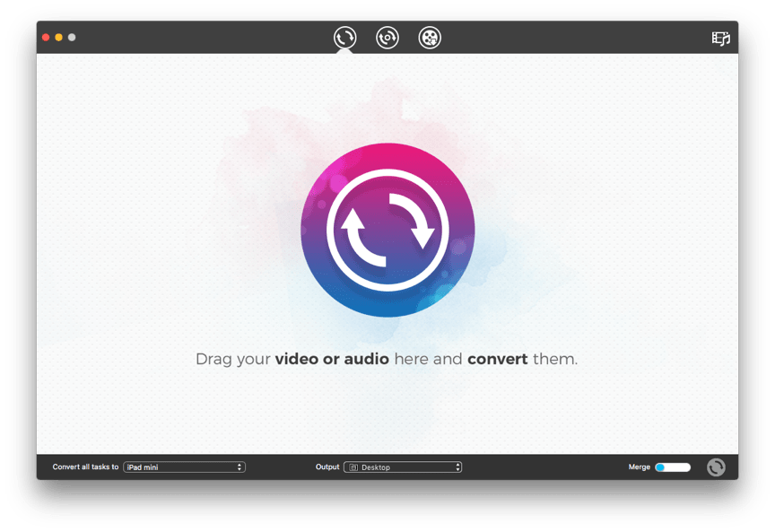The image size is (775, 532).
Task: Click the large circular convert logo
Action: coord(387,230)
